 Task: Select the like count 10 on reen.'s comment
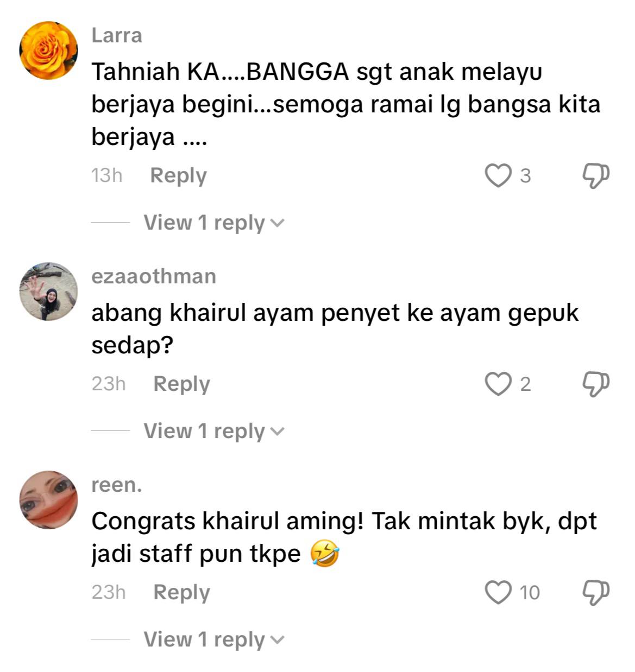point(530,592)
